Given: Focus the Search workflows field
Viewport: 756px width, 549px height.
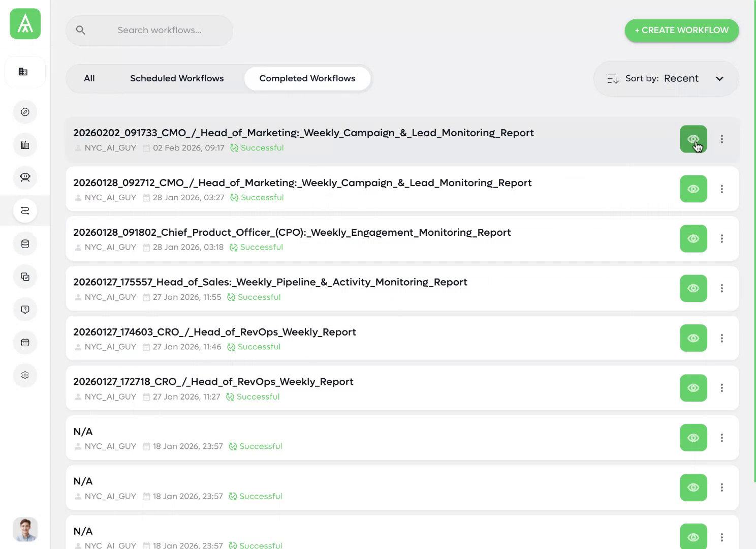Looking at the screenshot, I should 149,30.
